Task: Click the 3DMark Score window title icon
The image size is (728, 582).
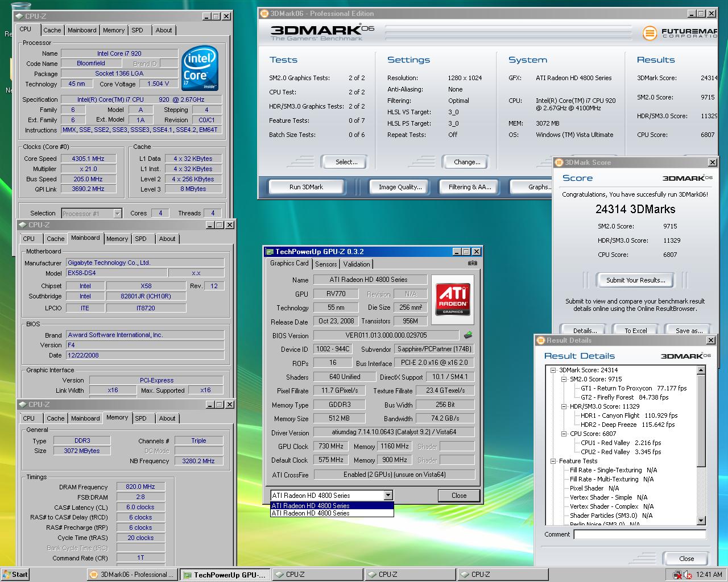Action: point(559,163)
